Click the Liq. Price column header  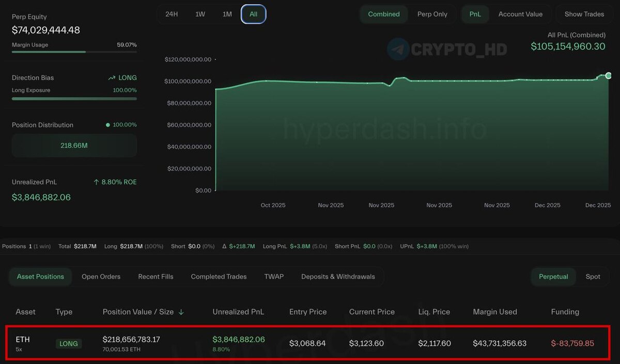pos(434,312)
